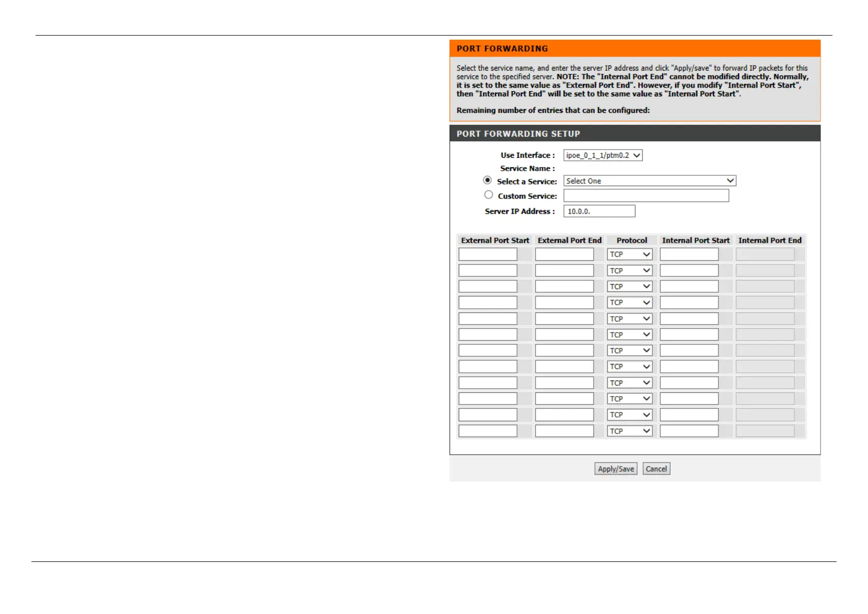
Task: Choose the Custom Service radio option
Action: (489, 195)
